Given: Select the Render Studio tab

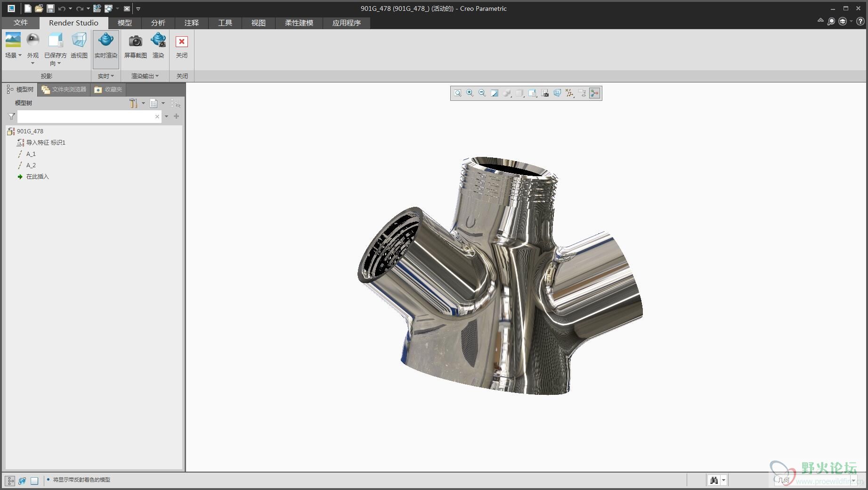Looking at the screenshot, I should [73, 23].
